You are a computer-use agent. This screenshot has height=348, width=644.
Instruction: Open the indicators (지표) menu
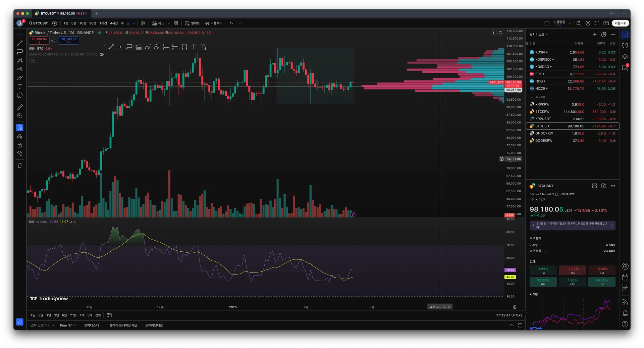(158, 23)
